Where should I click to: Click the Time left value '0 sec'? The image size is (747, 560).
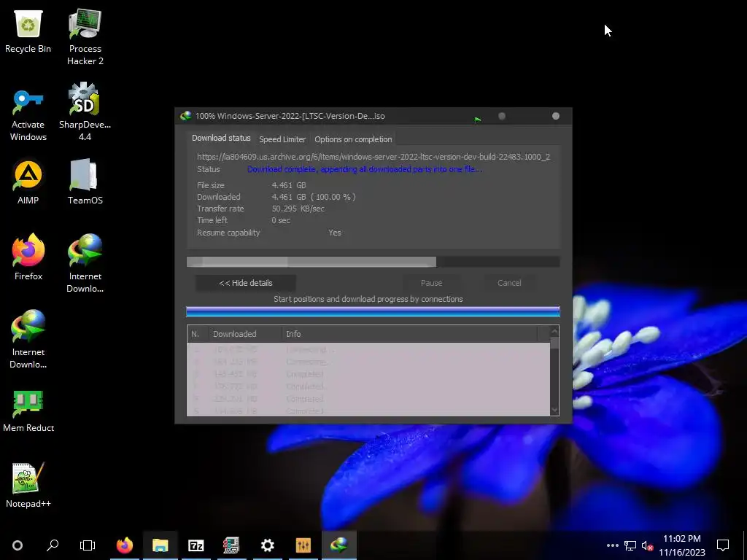point(281,220)
